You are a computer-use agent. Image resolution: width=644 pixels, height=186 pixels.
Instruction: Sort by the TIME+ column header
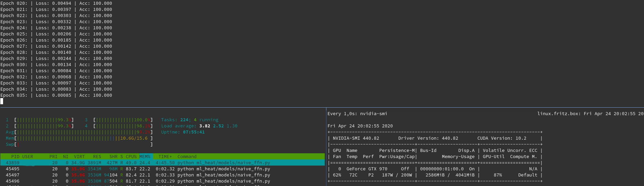165,157
